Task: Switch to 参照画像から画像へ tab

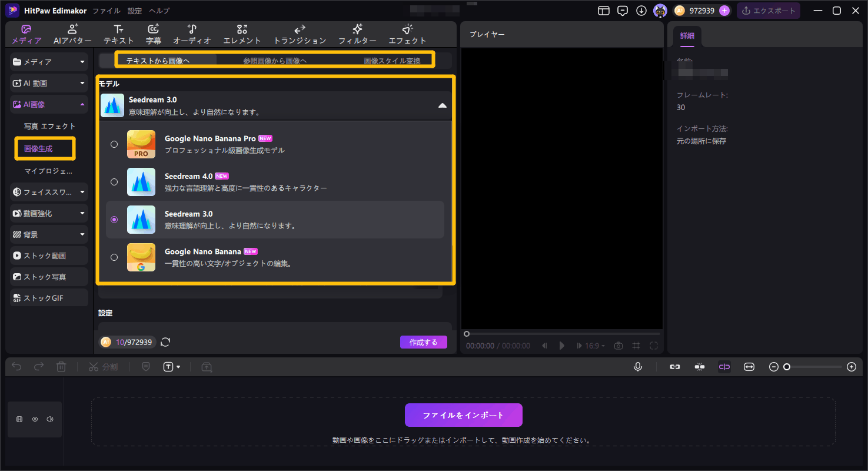Action: pos(275,61)
